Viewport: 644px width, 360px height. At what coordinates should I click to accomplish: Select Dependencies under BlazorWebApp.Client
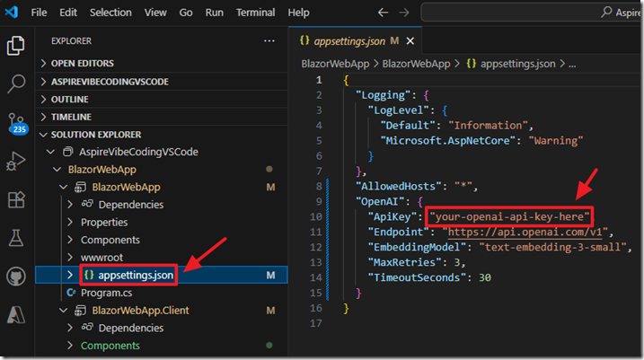tap(131, 328)
